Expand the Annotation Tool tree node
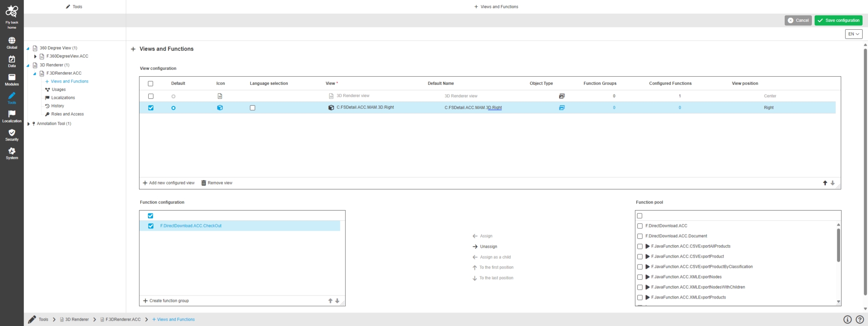868x326 pixels. pyautogui.click(x=29, y=124)
